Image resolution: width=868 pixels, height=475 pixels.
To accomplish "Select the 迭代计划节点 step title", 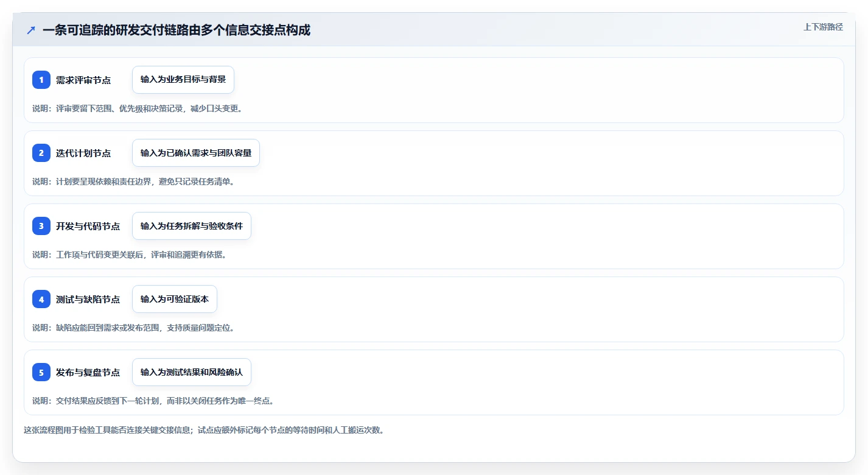I will point(83,153).
